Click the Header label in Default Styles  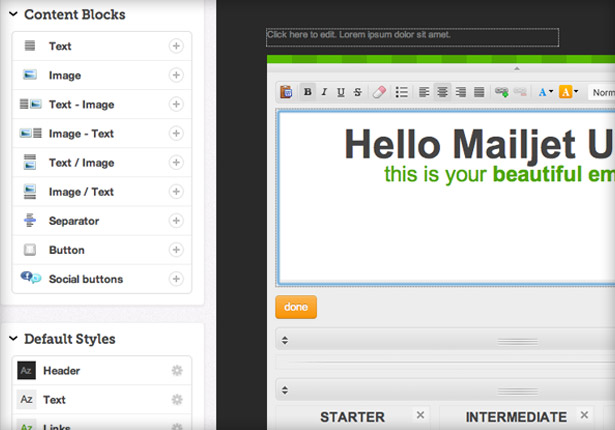coord(62,371)
